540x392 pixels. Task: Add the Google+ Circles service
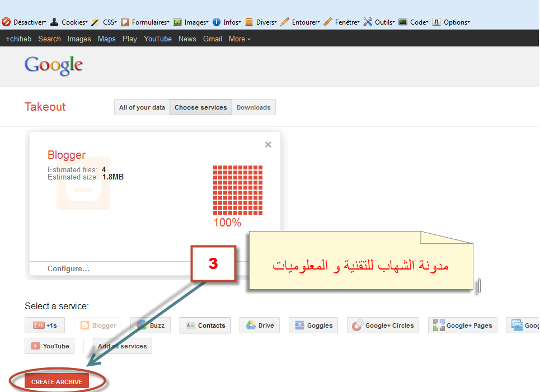point(383,325)
